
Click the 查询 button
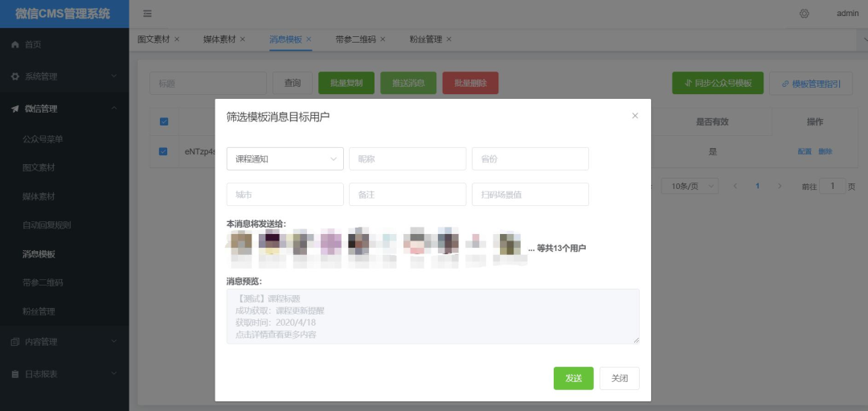click(x=293, y=83)
